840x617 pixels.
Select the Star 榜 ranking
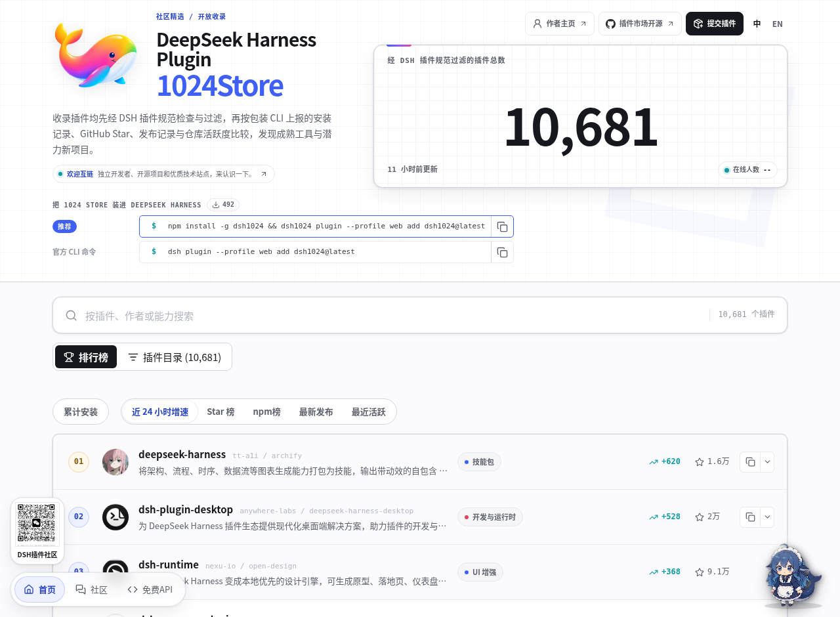220,412
